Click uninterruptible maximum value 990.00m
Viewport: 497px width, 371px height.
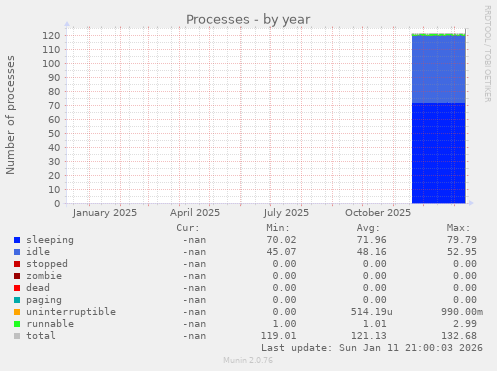coord(462,312)
